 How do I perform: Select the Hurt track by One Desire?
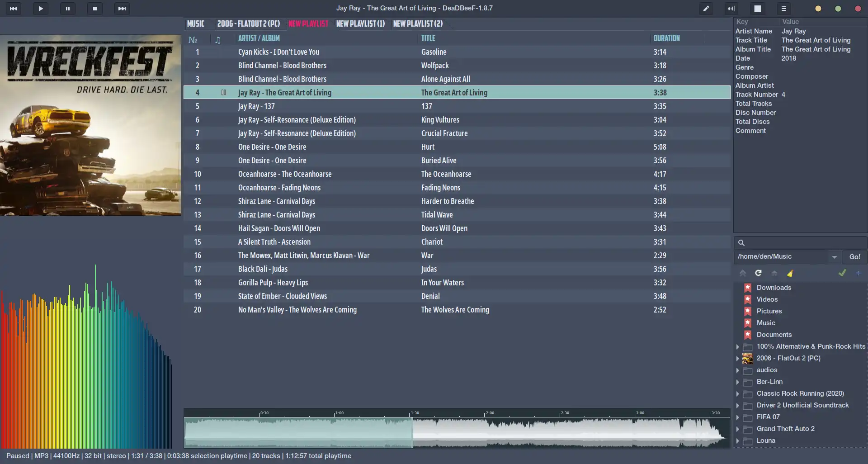(x=457, y=147)
